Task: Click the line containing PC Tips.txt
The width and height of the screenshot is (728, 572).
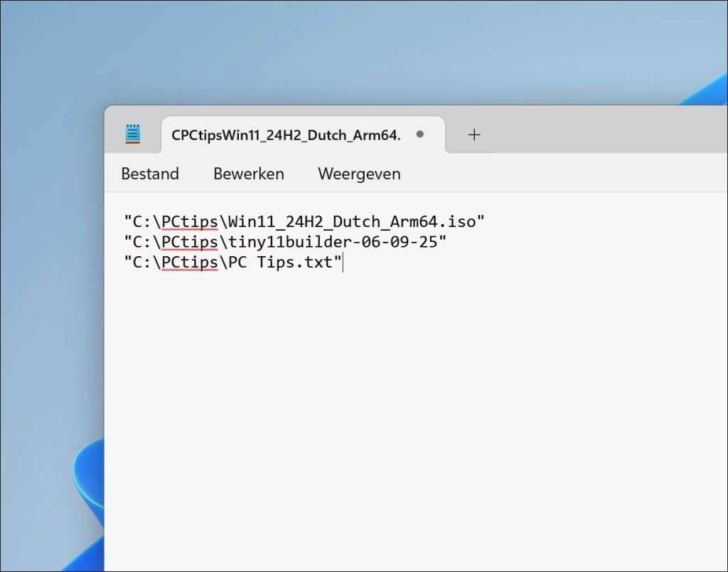Action: [x=232, y=263]
